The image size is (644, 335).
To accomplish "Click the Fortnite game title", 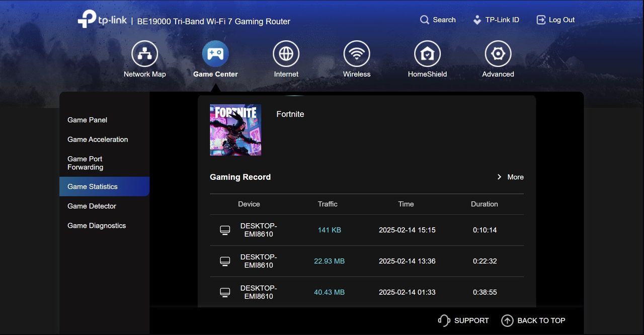I will (290, 114).
